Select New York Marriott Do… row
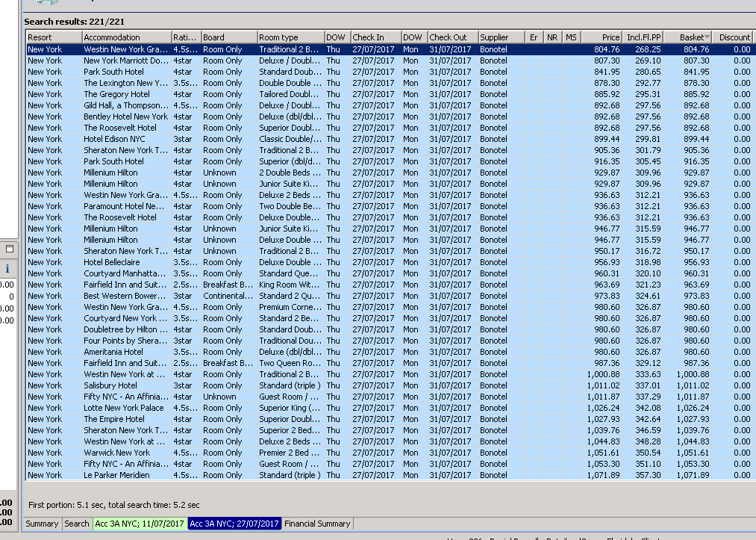The width and height of the screenshot is (756, 540). 389,60
